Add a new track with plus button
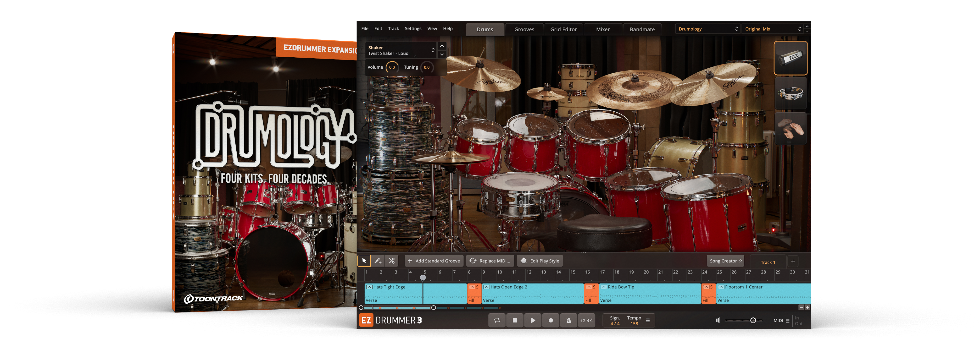 pyautogui.click(x=793, y=261)
